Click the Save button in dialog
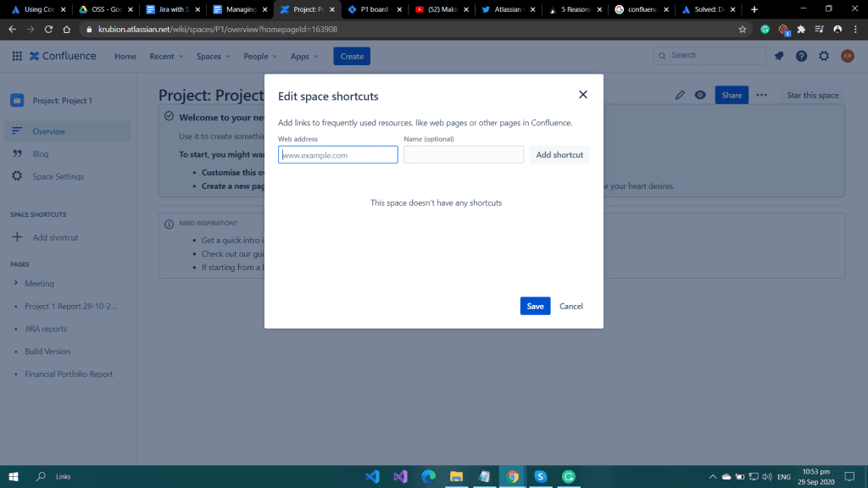This screenshot has height=488, width=868. 535,306
